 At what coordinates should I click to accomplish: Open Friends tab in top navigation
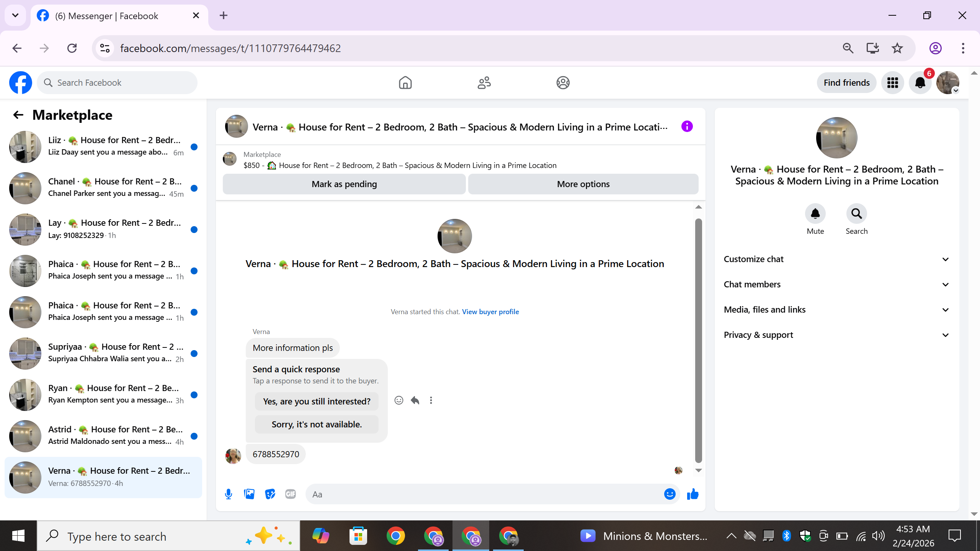[x=484, y=83]
